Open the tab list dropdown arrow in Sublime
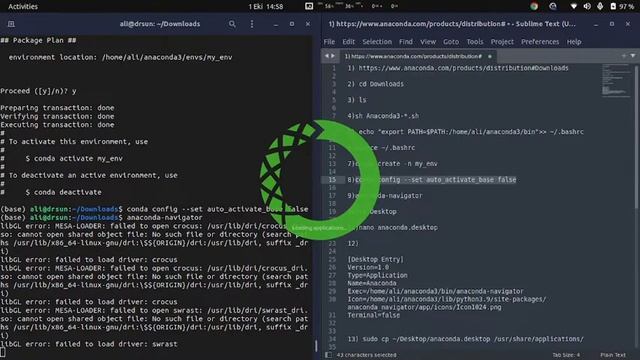The width and height of the screenshot is (640, 360). pos(633,56)
